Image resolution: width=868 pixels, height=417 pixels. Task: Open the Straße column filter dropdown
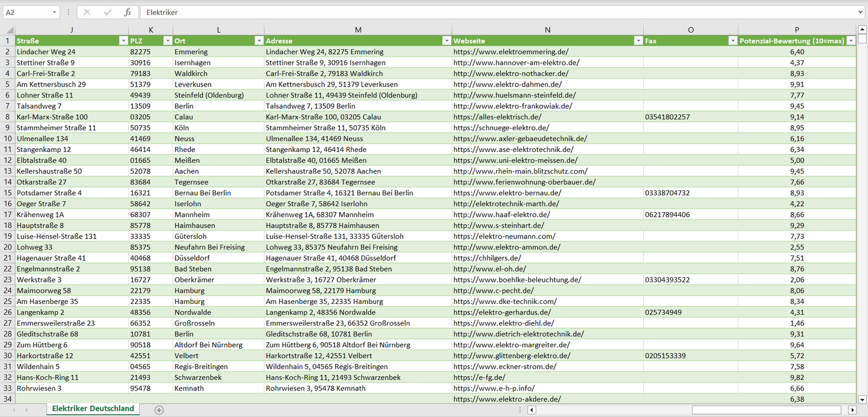tap(123, 41)
